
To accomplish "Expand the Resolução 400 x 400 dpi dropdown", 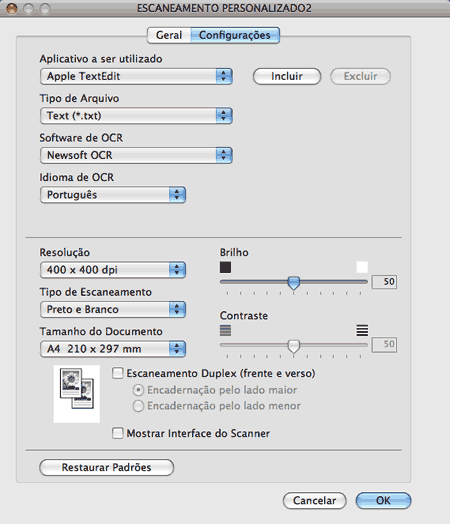I will click(113, 270).
